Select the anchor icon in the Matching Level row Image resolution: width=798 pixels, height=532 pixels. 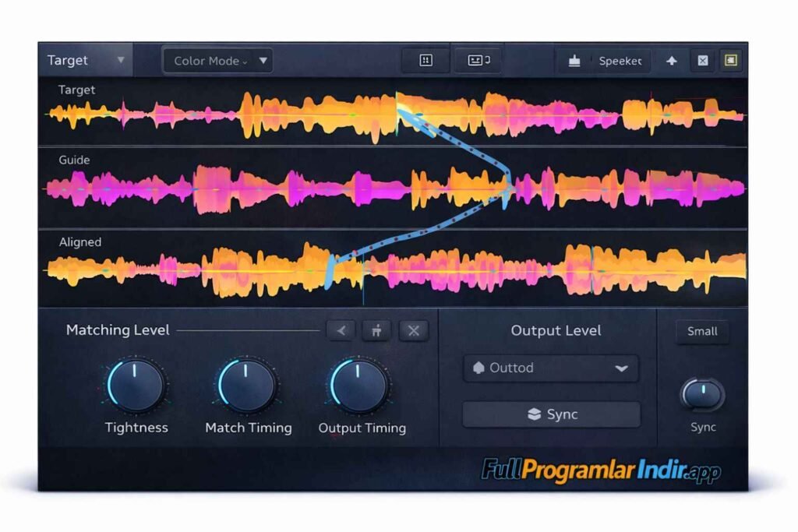[x=376, y=330]
